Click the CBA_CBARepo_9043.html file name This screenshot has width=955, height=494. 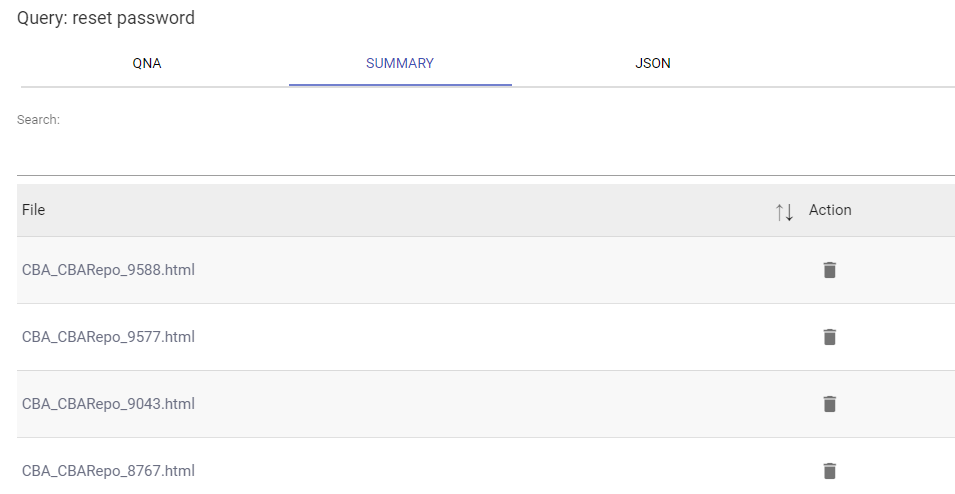(x=108, y=404)
